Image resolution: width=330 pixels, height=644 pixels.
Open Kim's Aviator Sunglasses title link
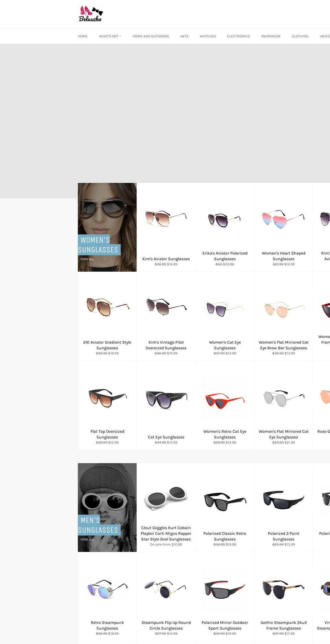[166, 259]
